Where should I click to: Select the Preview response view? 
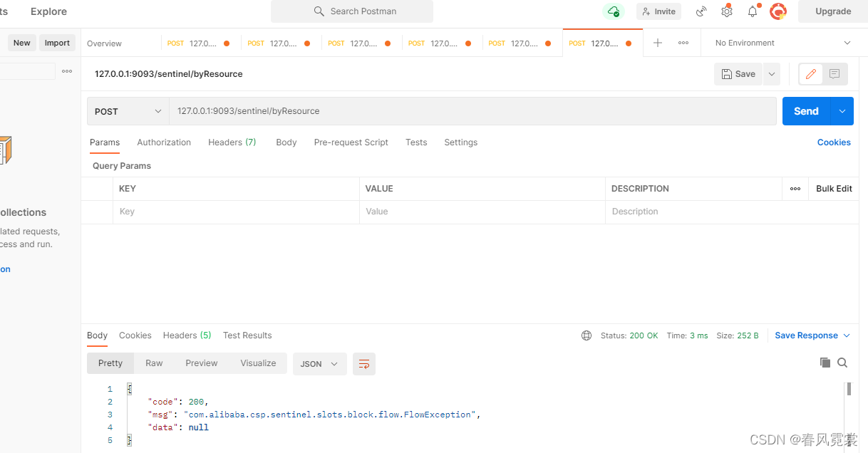point(202,363)
